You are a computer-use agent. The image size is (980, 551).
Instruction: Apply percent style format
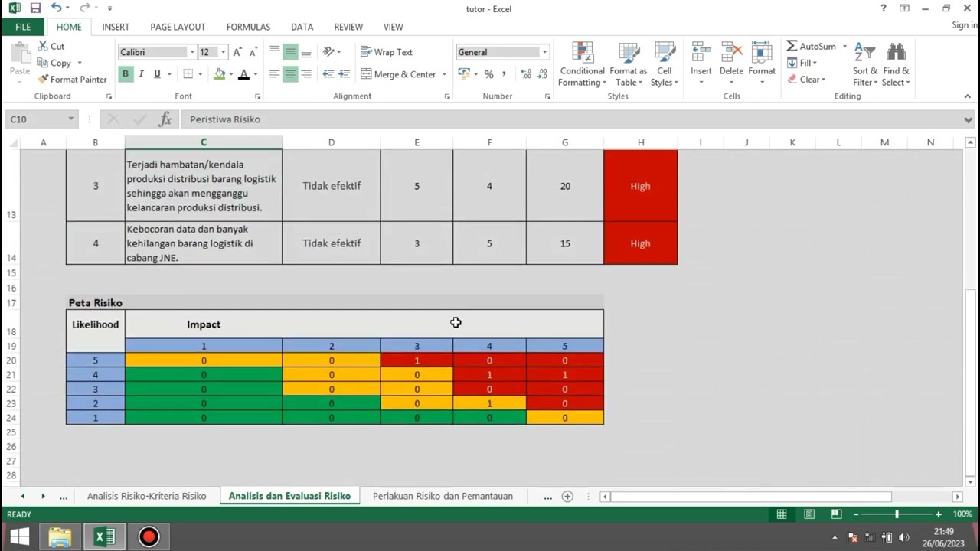488,74
